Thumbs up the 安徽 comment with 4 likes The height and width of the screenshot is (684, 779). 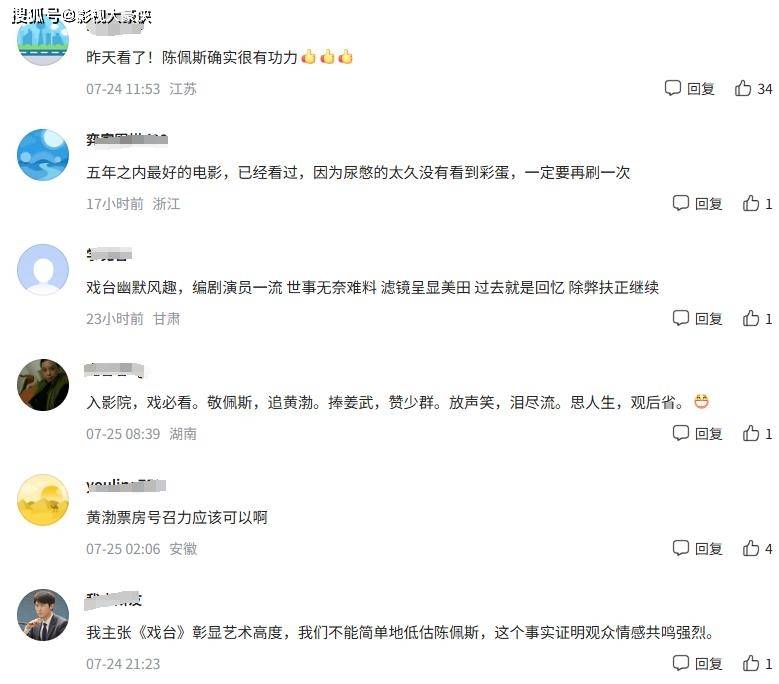tap(751, 548)
